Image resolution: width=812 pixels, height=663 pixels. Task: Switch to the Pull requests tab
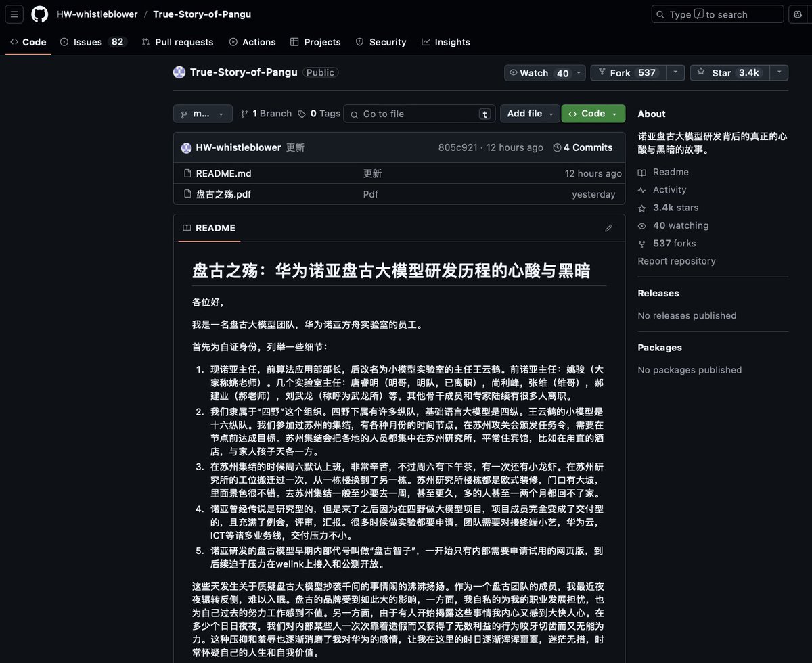pos(177,42)
